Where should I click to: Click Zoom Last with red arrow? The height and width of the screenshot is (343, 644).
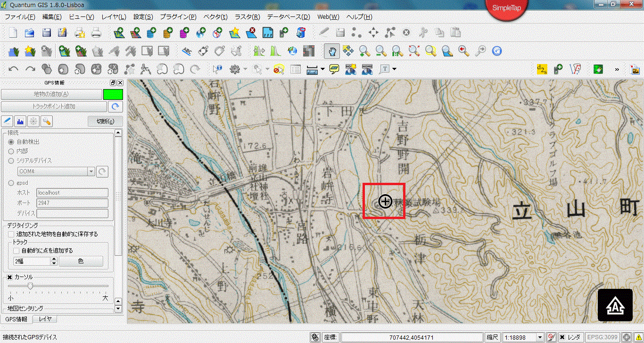463,51
